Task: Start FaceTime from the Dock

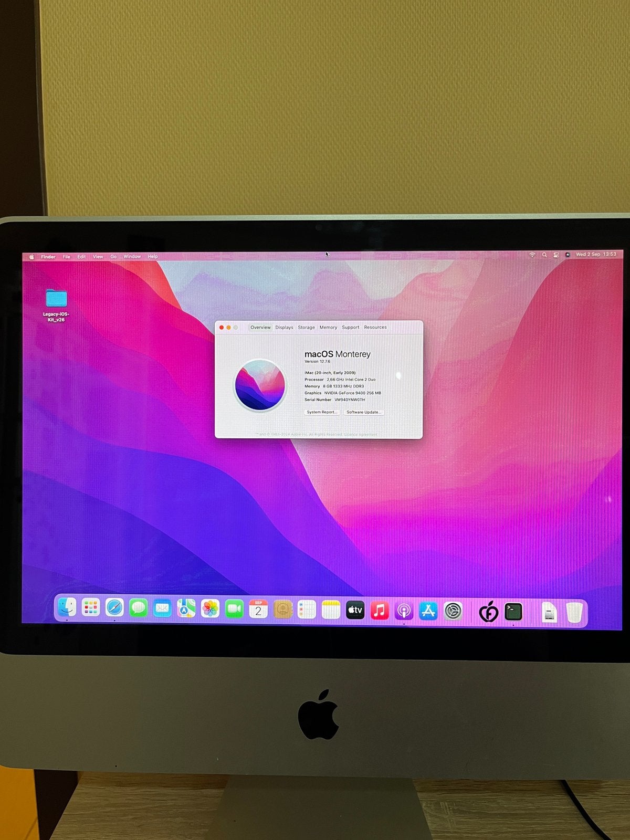Action: (234, 609)
